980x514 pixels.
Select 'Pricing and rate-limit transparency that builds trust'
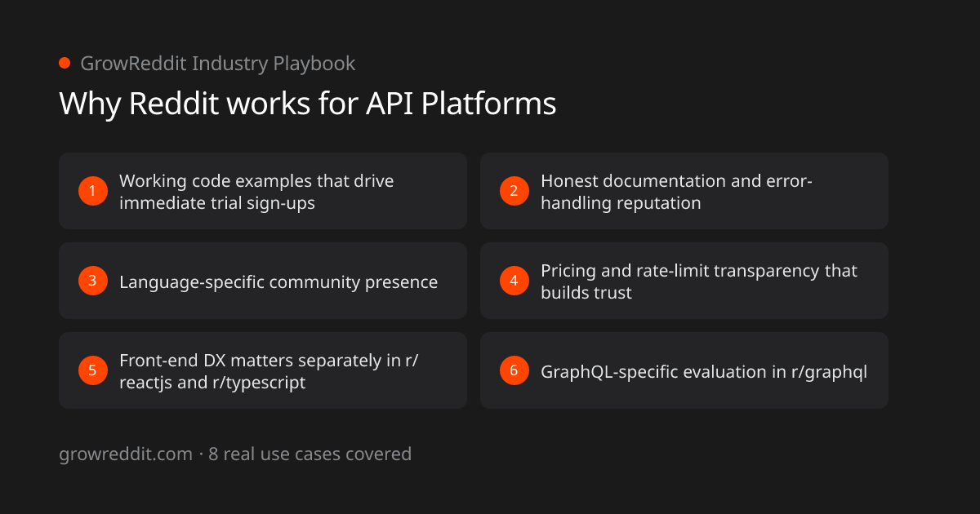699,281
